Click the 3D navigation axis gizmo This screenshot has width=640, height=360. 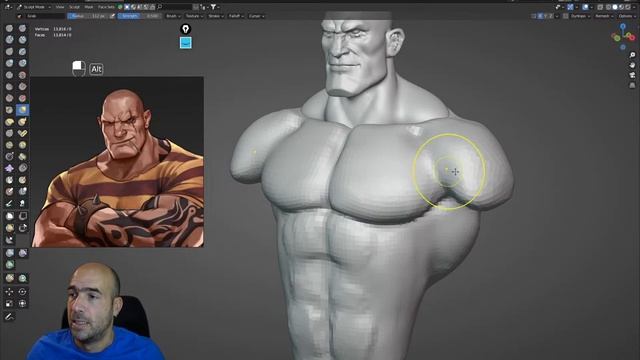coord(623,37)
